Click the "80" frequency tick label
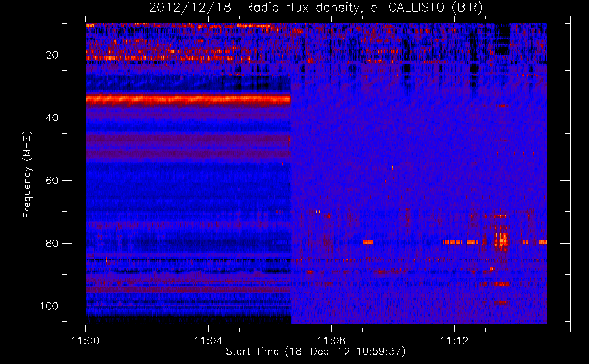 click(52, 243)
